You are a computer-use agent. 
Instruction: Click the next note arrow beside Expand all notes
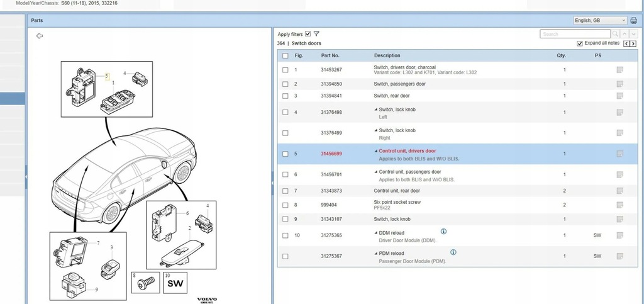coord(633,43)
